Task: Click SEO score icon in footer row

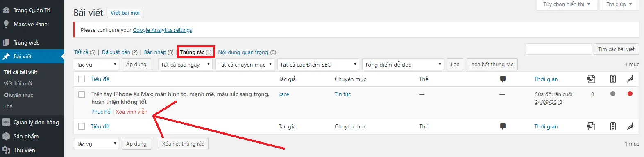Action: pos(613,126)
